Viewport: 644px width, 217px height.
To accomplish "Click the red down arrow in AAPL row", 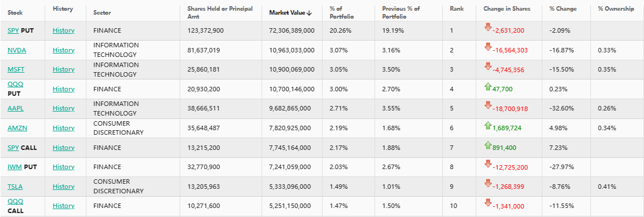I will (488, 105).
